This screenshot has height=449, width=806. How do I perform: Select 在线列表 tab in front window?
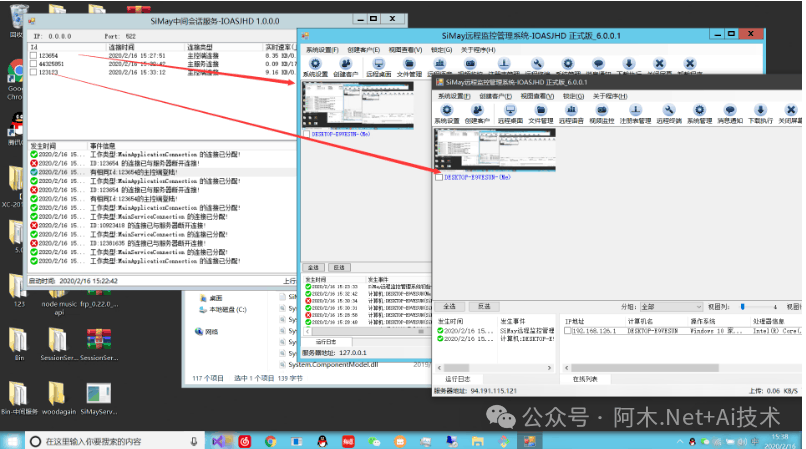tap(585, 379)
